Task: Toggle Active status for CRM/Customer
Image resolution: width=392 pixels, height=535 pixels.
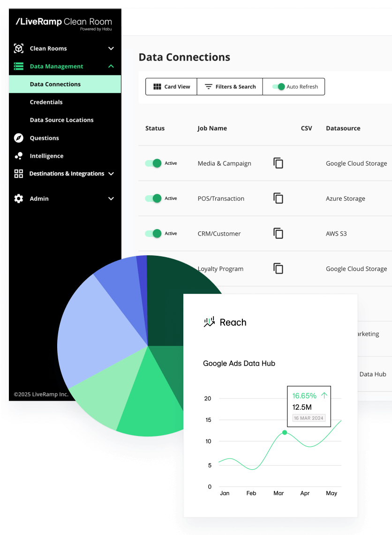Action: coord(153,233)
